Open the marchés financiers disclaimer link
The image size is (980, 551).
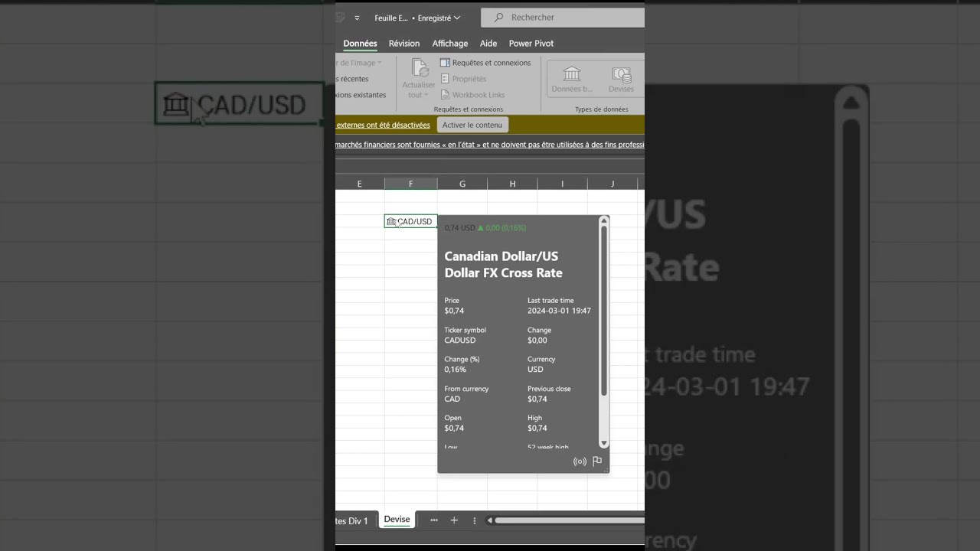[x=490, y=144]
